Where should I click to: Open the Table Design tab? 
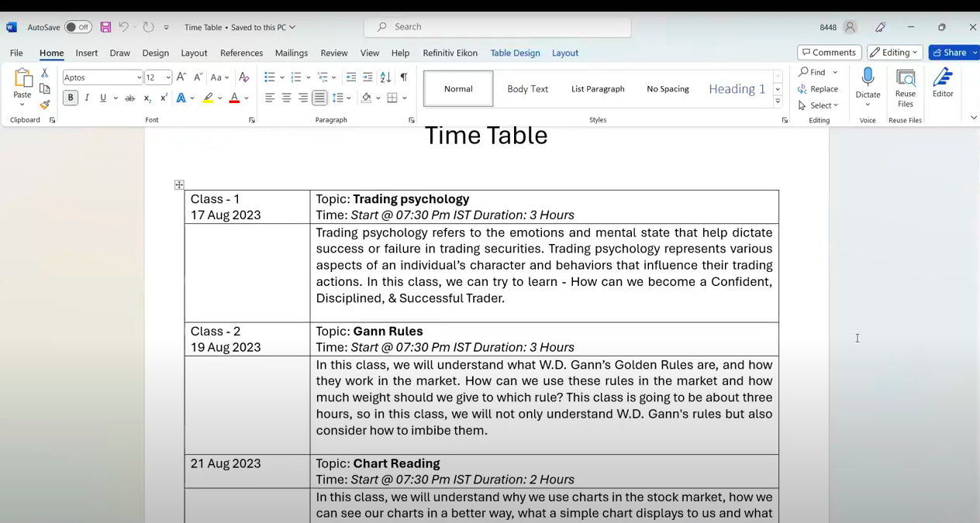point(515,53)
